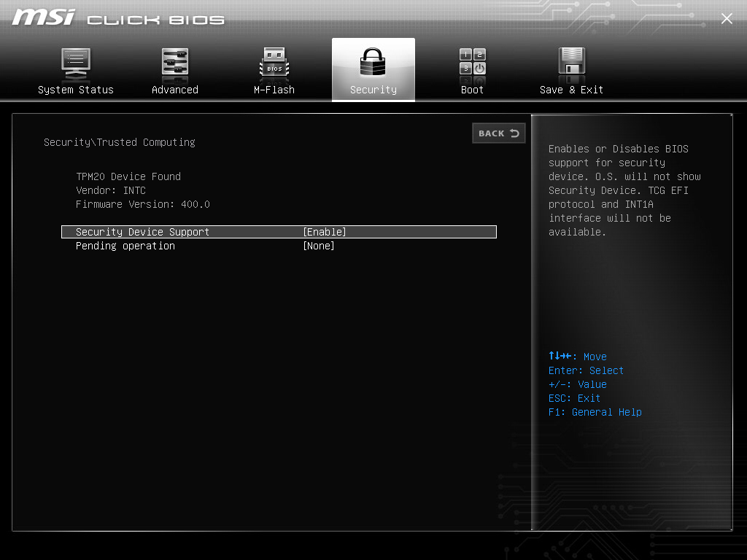
Task: Click the MSI logo
Action: [x=44, y=17]
